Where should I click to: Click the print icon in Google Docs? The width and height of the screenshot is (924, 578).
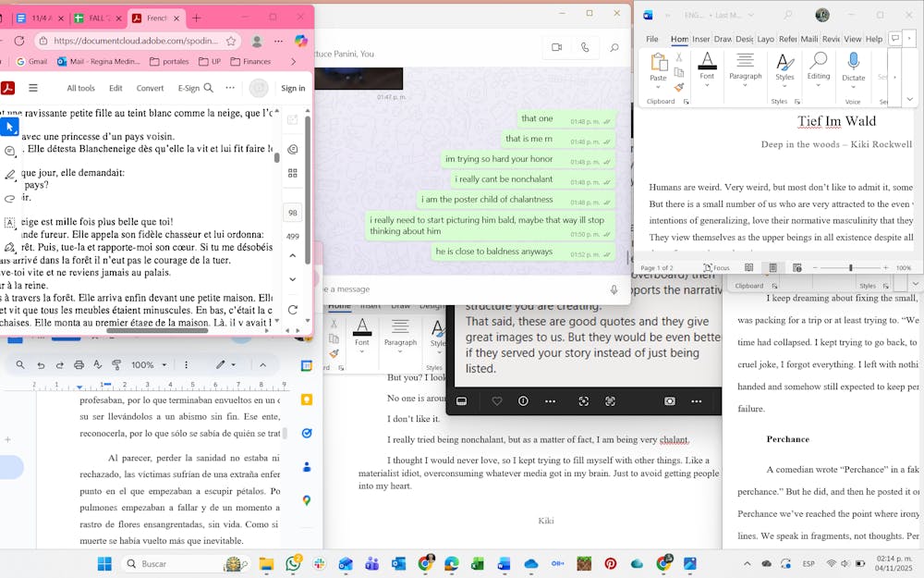click(x=79, y=365)
